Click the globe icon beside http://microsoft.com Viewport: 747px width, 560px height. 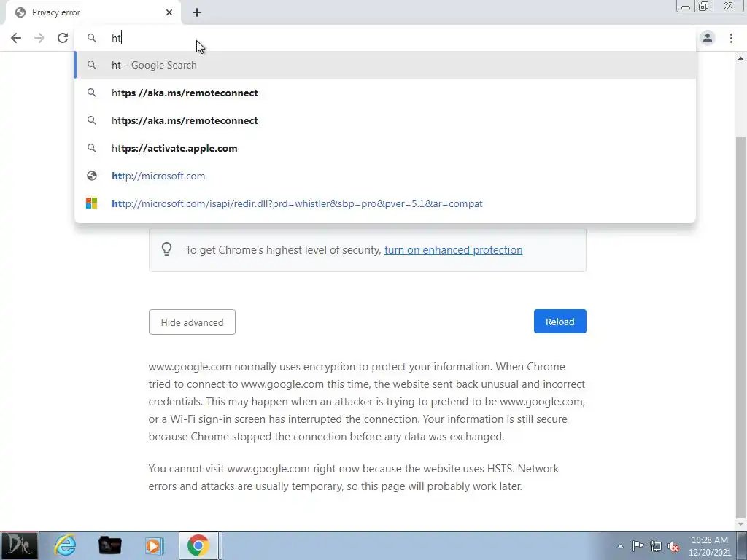(92, 176)
